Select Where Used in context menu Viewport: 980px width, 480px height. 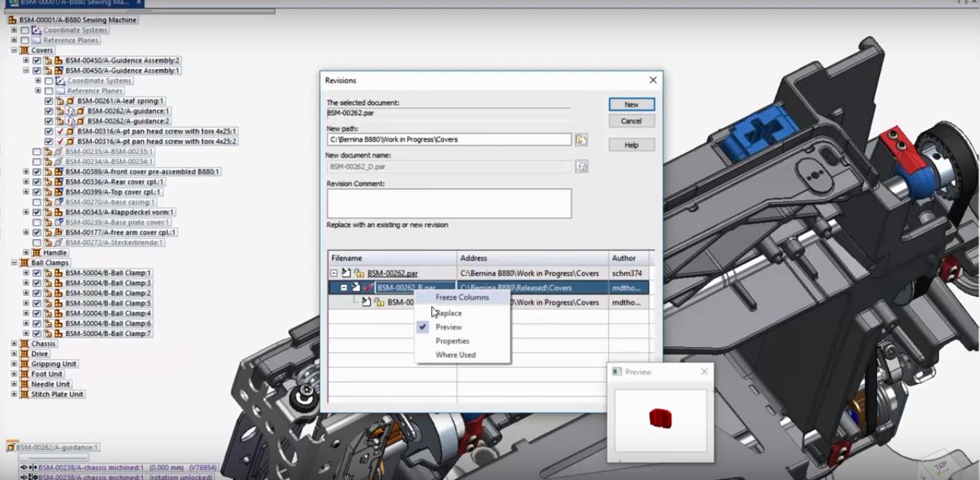pyautogui.click(x=455, y=355)
